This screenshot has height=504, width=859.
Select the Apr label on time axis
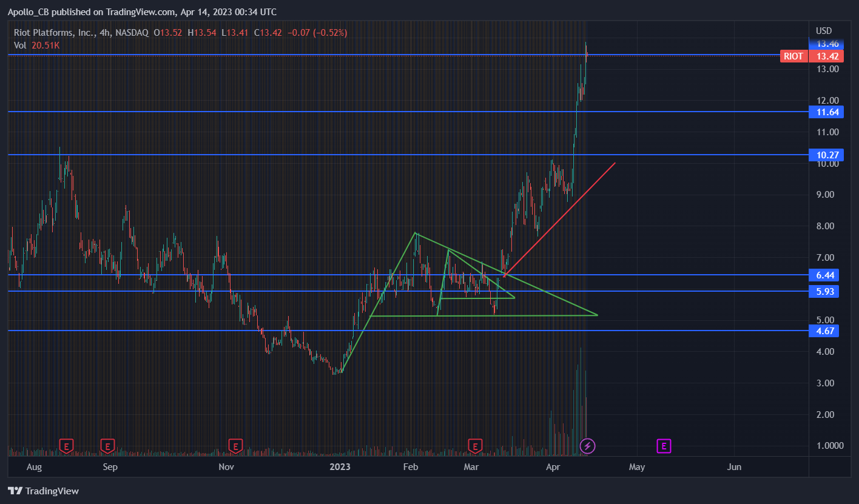tap(552, 467)
